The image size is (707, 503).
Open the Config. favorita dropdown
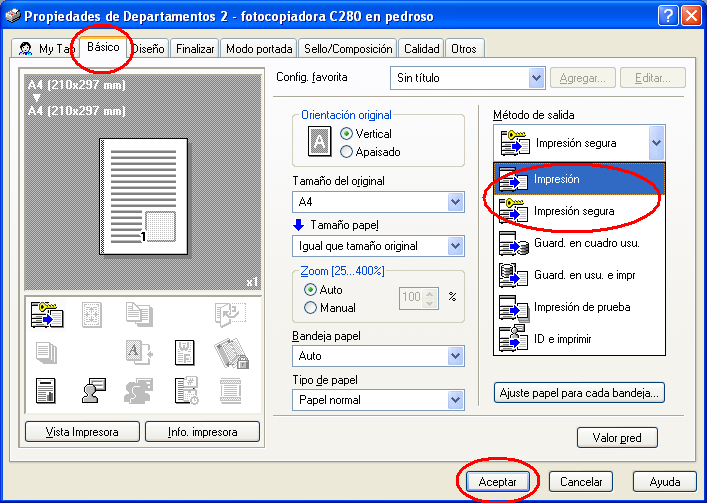coord(536,78)
